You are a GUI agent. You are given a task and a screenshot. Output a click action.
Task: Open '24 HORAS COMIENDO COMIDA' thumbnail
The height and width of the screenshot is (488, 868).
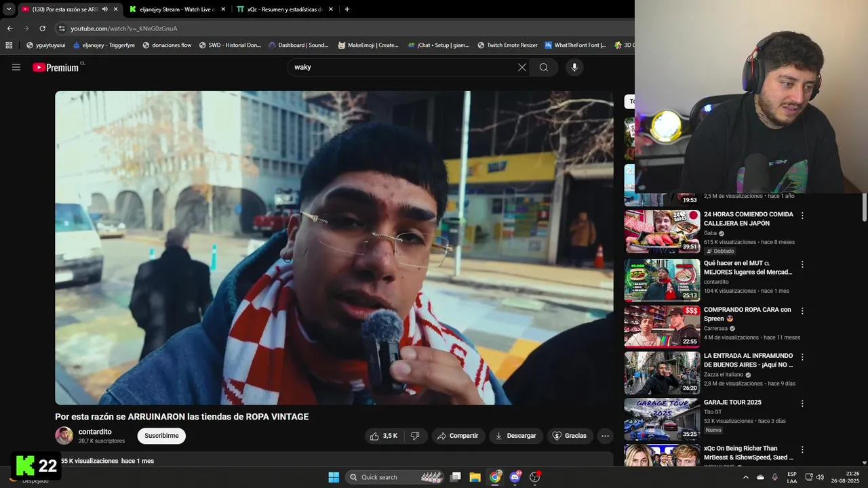(662, 231)
